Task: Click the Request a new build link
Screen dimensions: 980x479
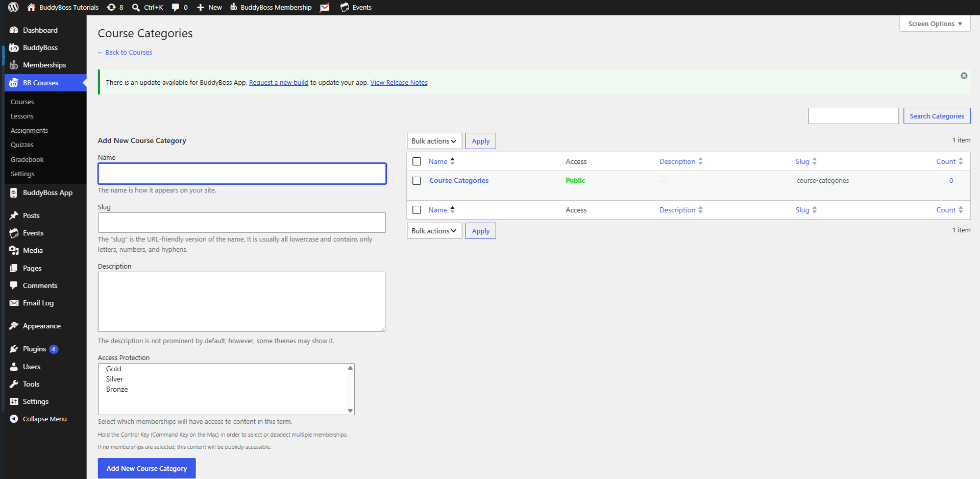Action: coord(279,82)
